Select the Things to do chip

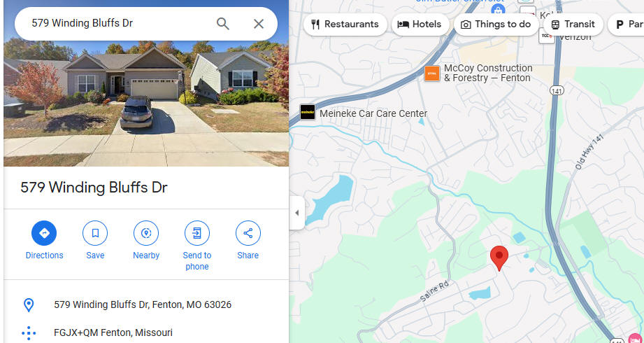[x=496, y=24]
